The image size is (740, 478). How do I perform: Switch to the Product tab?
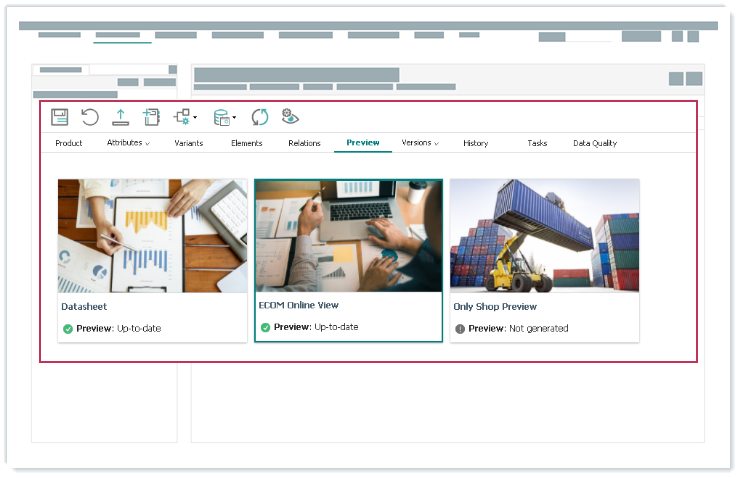[x=69, y=143]
